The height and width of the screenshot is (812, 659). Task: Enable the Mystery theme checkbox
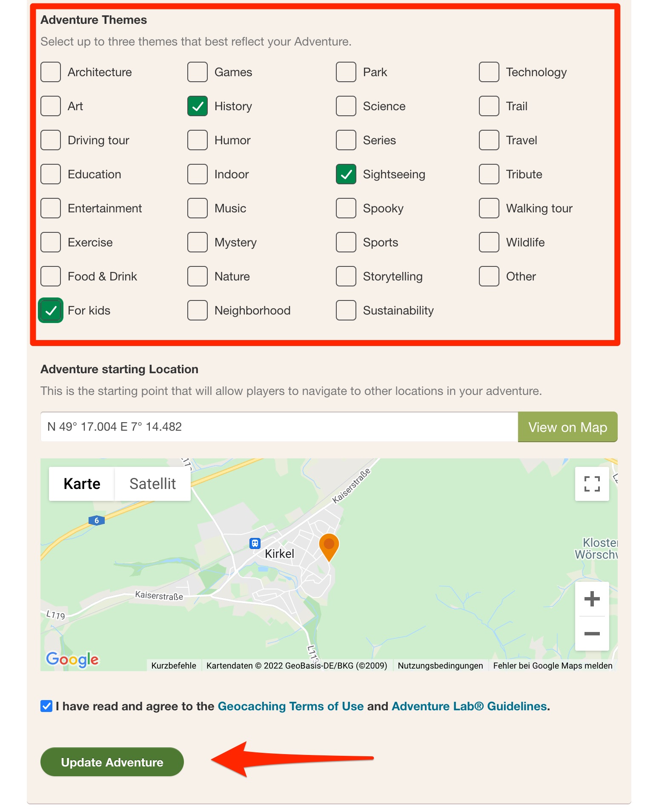pos(198,242)
